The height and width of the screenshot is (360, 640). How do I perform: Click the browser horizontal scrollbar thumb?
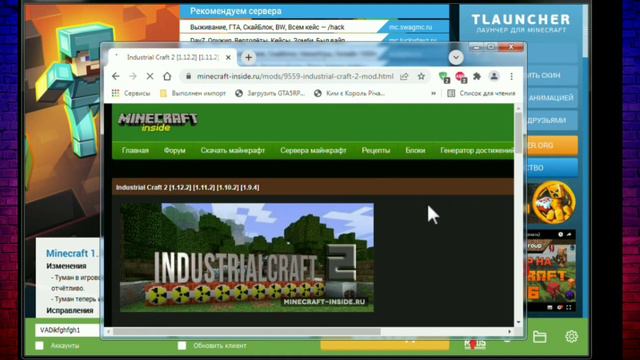coord(247,332)
